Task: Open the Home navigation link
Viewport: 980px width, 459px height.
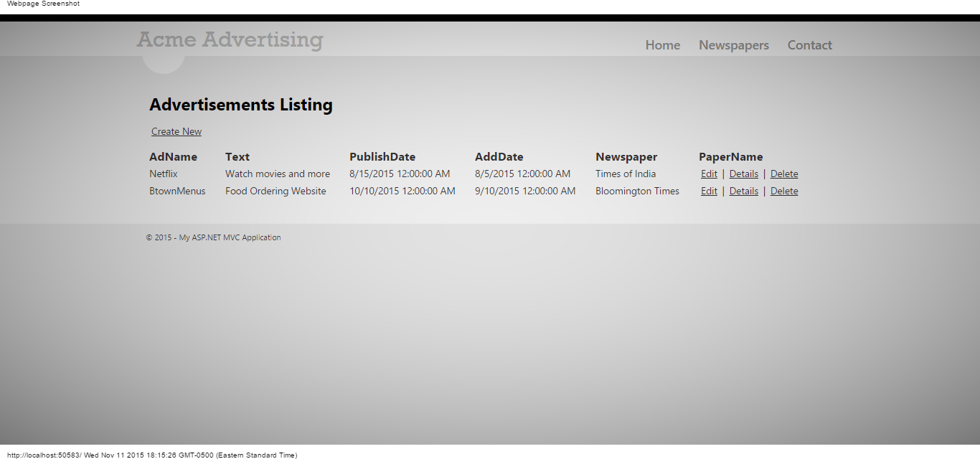Action: [662, 45]
